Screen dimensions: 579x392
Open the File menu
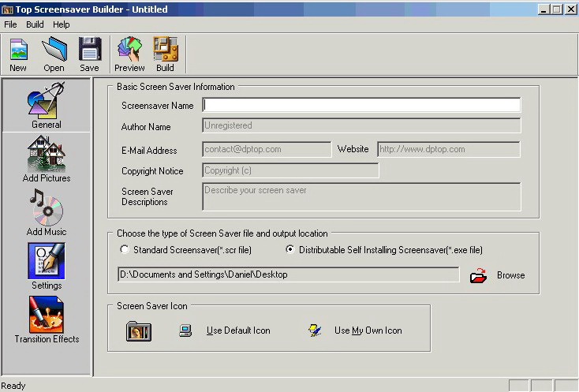point(10,24)
